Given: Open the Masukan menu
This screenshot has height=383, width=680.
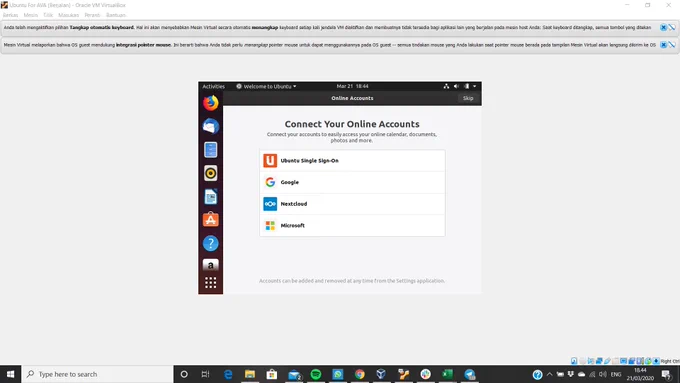Looking at the screenshot, I should [x=69, y=15].
